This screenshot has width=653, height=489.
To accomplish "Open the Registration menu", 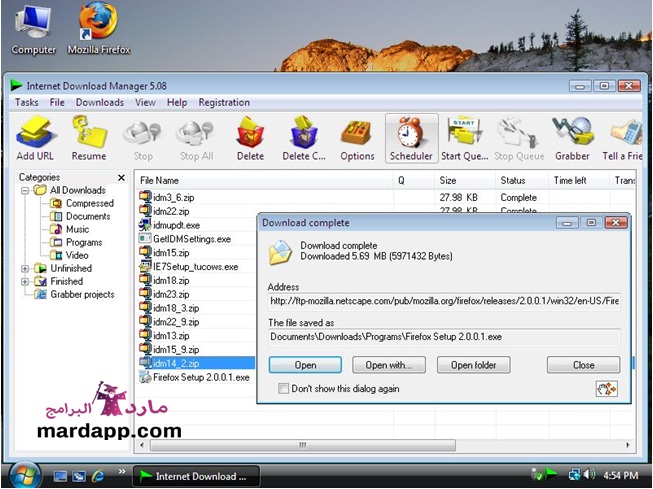I will coord(224,102).
